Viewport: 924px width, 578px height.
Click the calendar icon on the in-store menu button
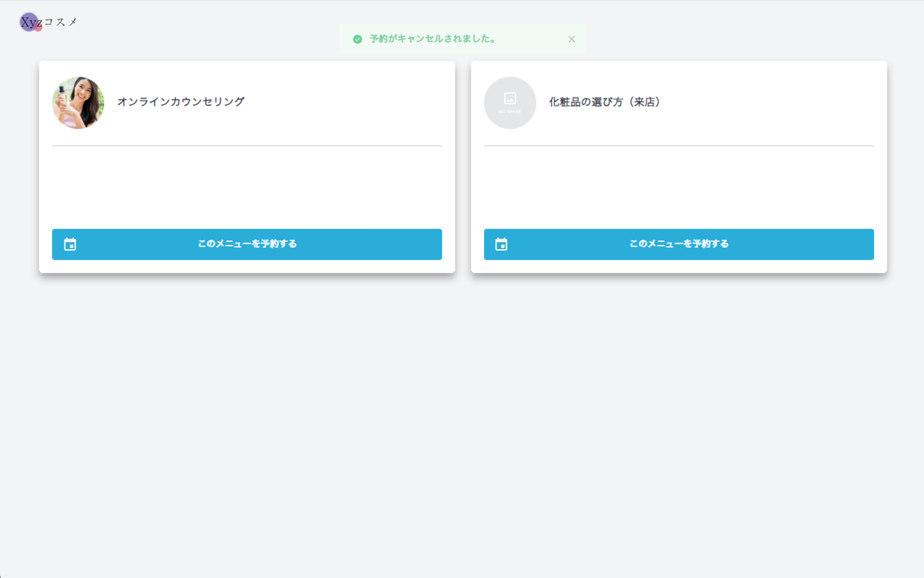(502, 244)
